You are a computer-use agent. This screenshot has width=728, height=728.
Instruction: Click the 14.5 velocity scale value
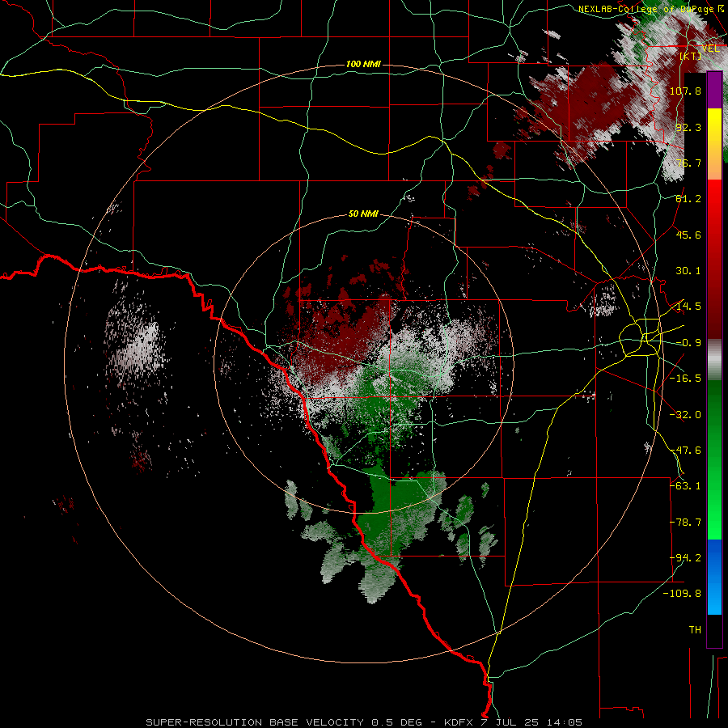pos(688,307)
